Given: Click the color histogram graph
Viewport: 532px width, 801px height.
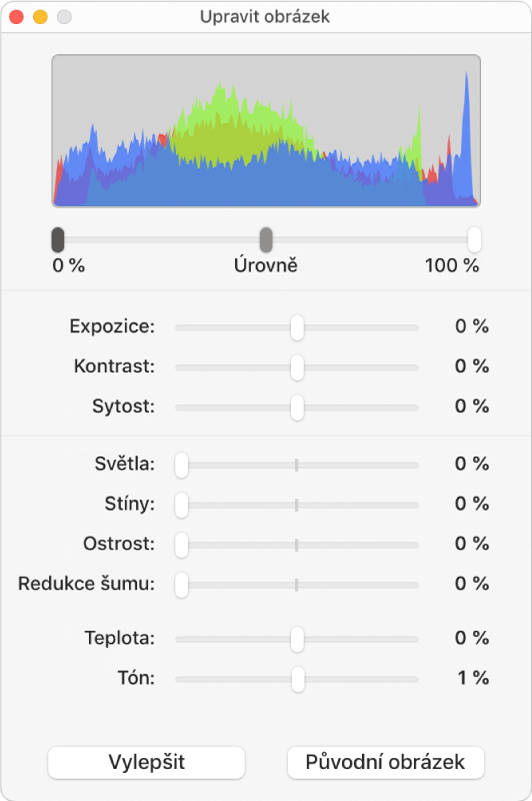Looking at the screenshot, I should click(x=266, y=131).
